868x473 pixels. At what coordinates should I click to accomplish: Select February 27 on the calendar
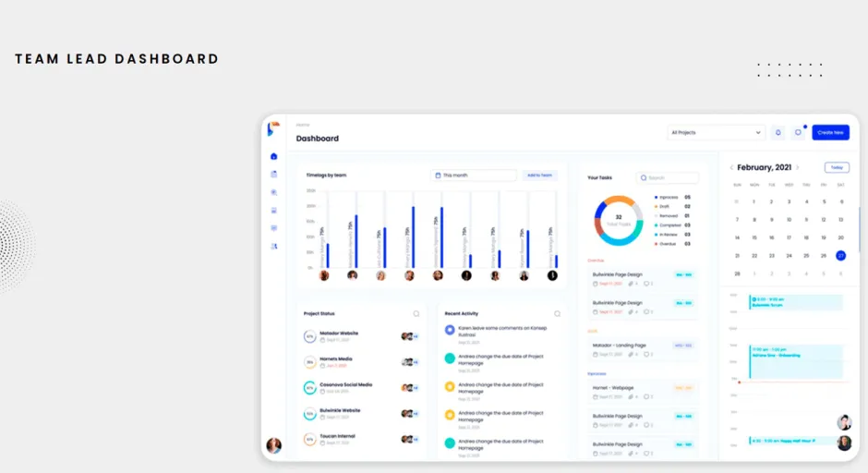coord(841,256)
